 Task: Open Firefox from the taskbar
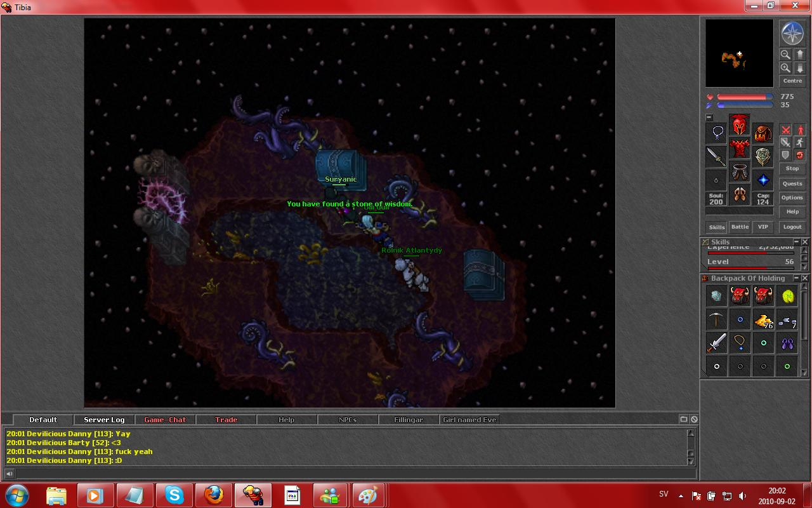(214, 495)
